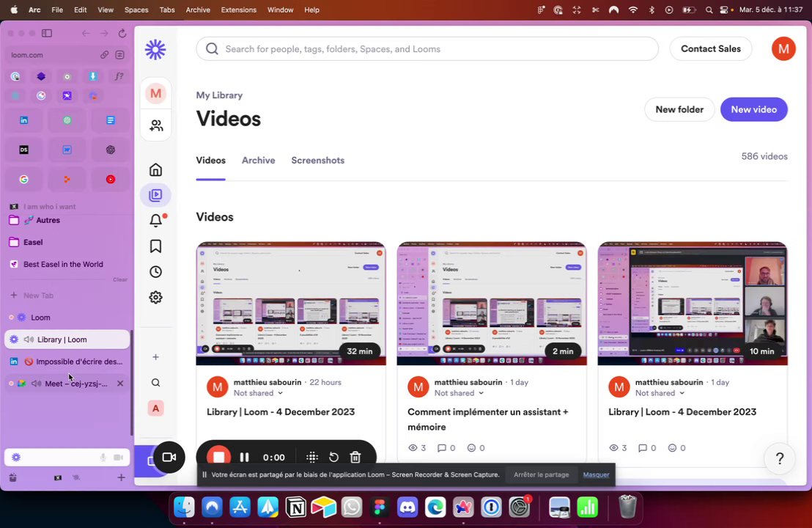Select the Impossible d'écrire des... tab

point(67,362)
